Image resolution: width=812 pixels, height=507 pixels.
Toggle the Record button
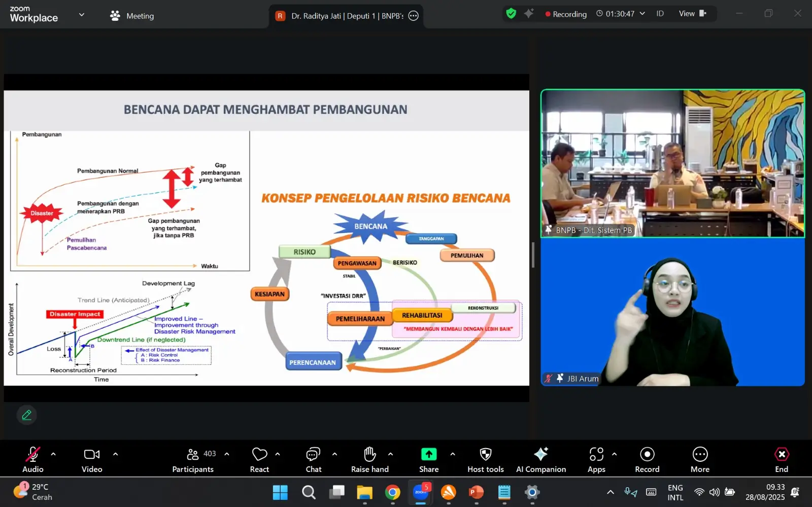647,459
